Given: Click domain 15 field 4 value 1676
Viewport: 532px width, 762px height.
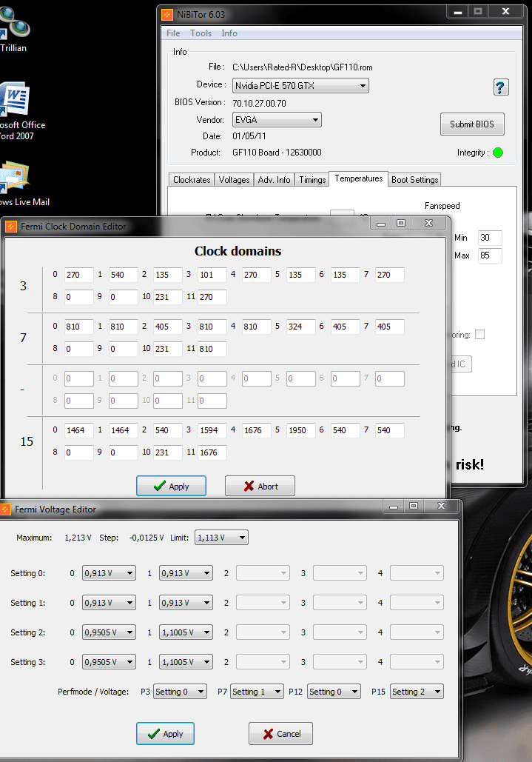Looking at the screenshot, I should click(x=256, y=430).
